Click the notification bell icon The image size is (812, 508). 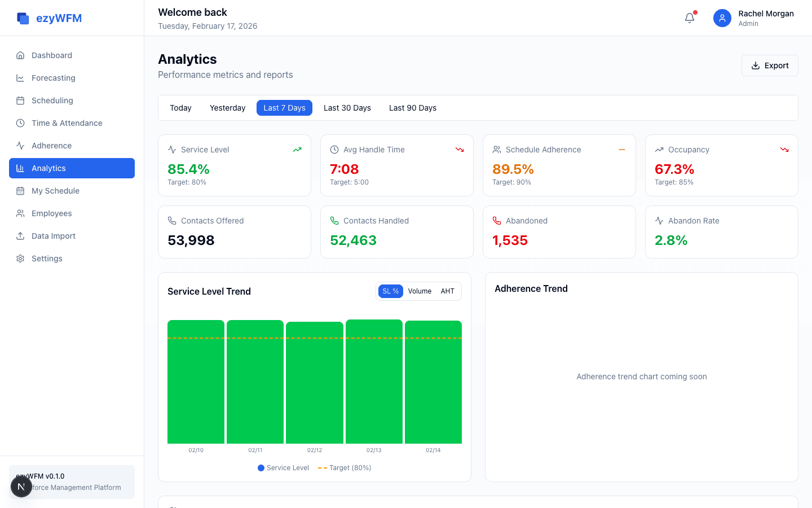pyautogui.click(x=689, y=17)
